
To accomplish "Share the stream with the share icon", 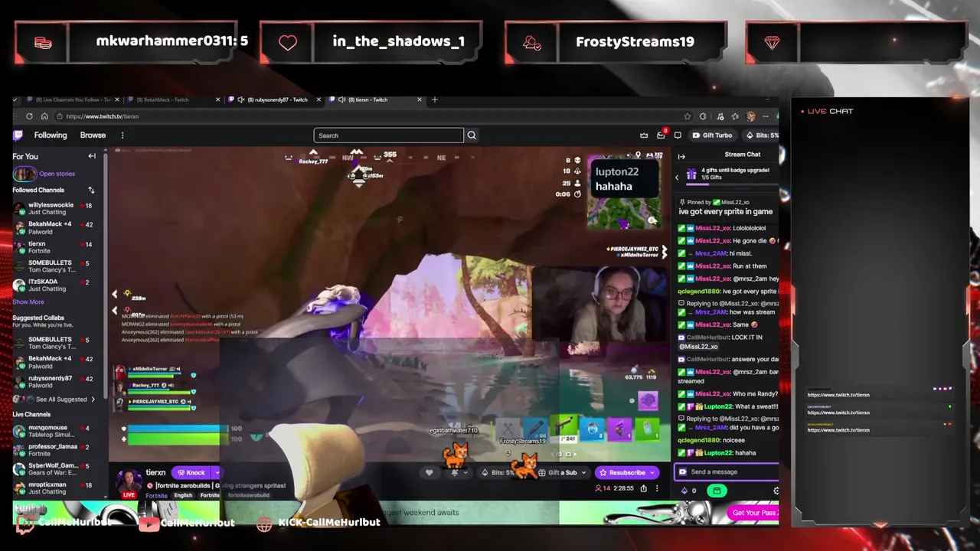I will [643, 488].
